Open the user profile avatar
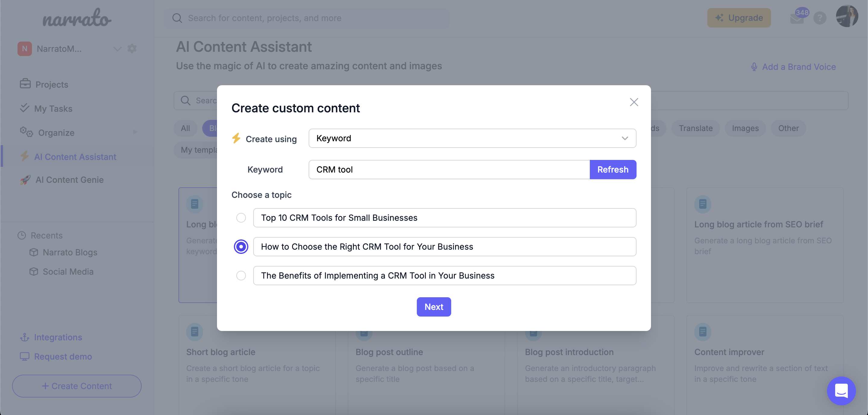Screen dimensions: 868x415 [847, 16]
